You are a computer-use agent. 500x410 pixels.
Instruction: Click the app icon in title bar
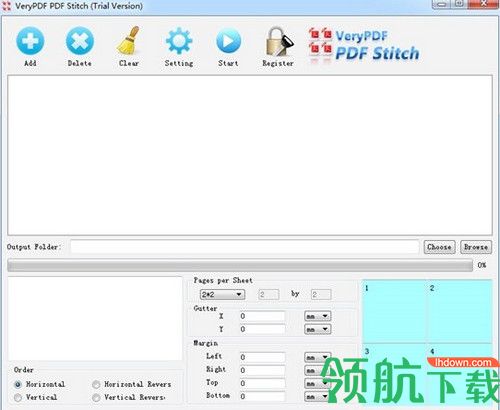pyautogui.click(x=6, y=6)
